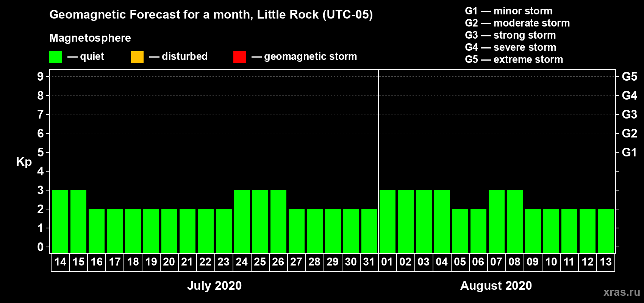Click the bar for July 20
This screenshot has width=644, height=303.
pos(169,231)
